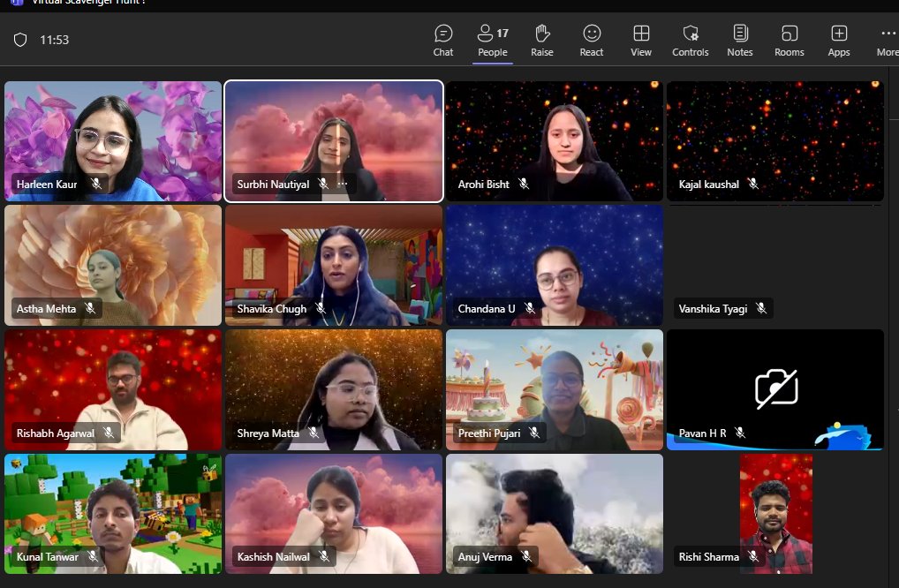
Task: Open the More actions menu
Action: [x=888, y=40]
